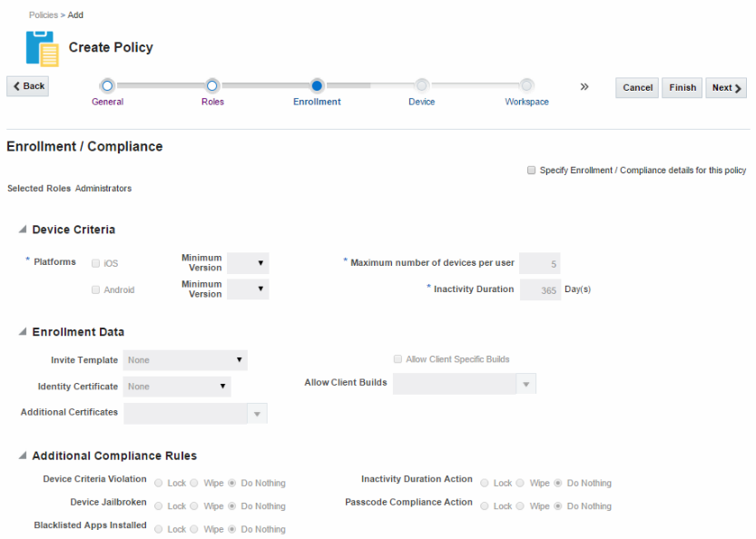
Task: Go to the Device wizard step
Action: (422, 86)
